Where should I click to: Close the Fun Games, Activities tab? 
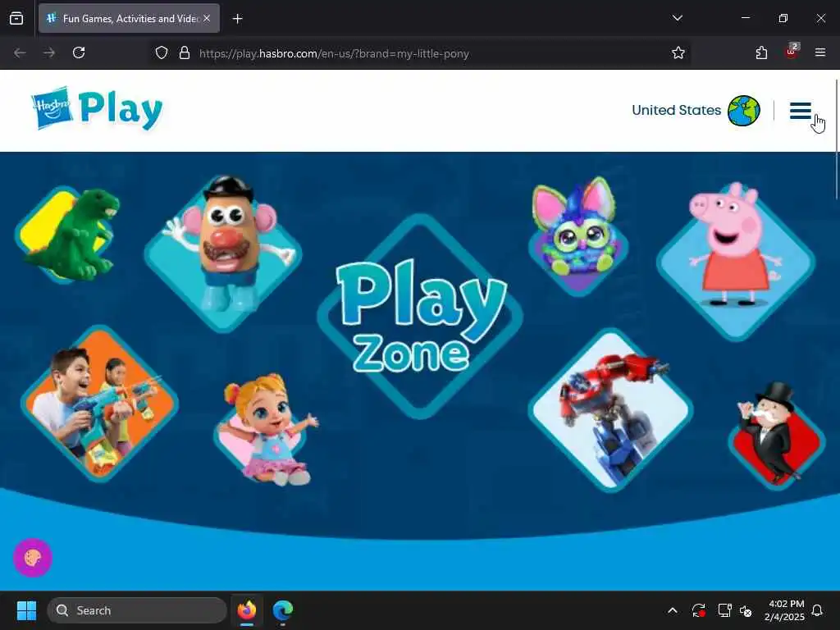tap(207, 18)
